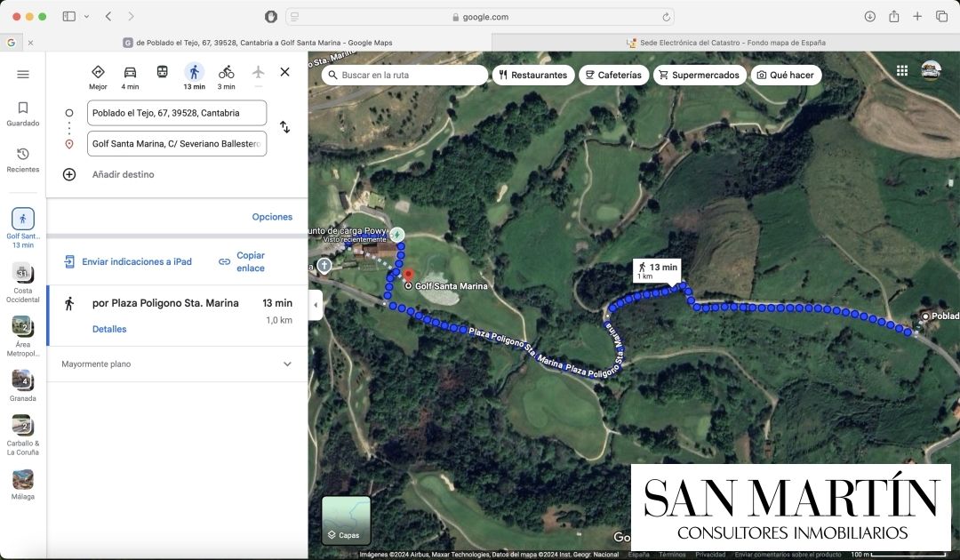Click the Poblado el Tejo origin field

pyautogui.click(x=176, y=113)
